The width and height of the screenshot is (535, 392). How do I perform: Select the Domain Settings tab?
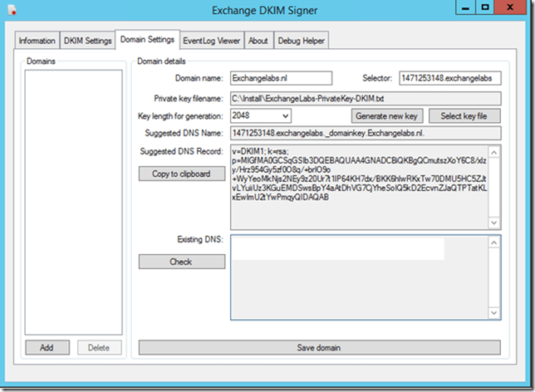[147, 39]
